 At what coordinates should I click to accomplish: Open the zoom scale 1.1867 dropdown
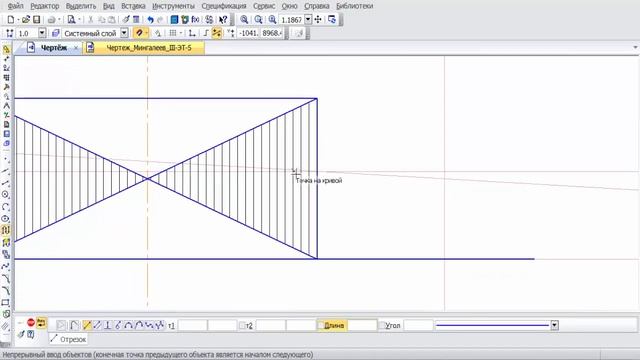point(308,19)
